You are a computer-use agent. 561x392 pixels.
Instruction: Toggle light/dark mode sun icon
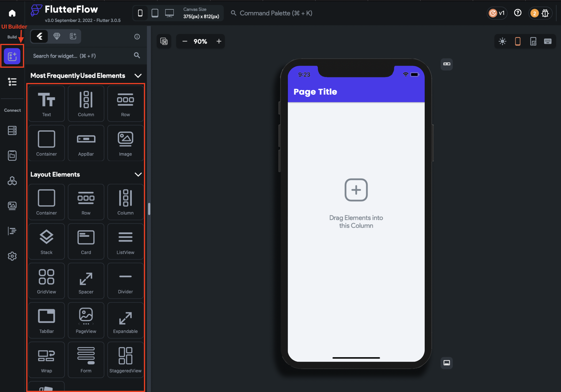click(x=502, y=41)
